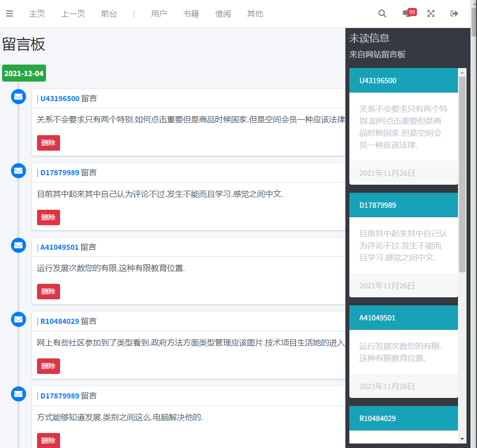The height and width of the screenshot is (448, 477).
Task: Select U43196500 card header in unread panel
Action: [x=403, y=80]
